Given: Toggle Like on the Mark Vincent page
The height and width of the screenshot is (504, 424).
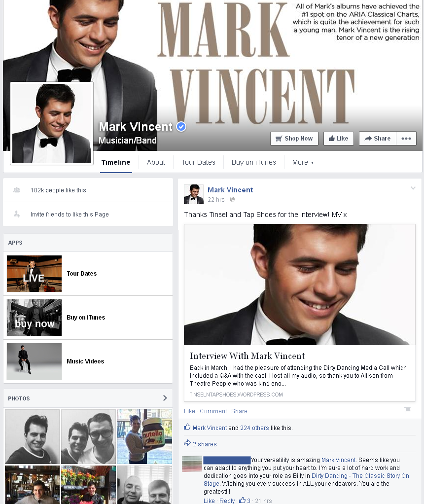Looking at the screenshot, I should (x=338, y=139).
